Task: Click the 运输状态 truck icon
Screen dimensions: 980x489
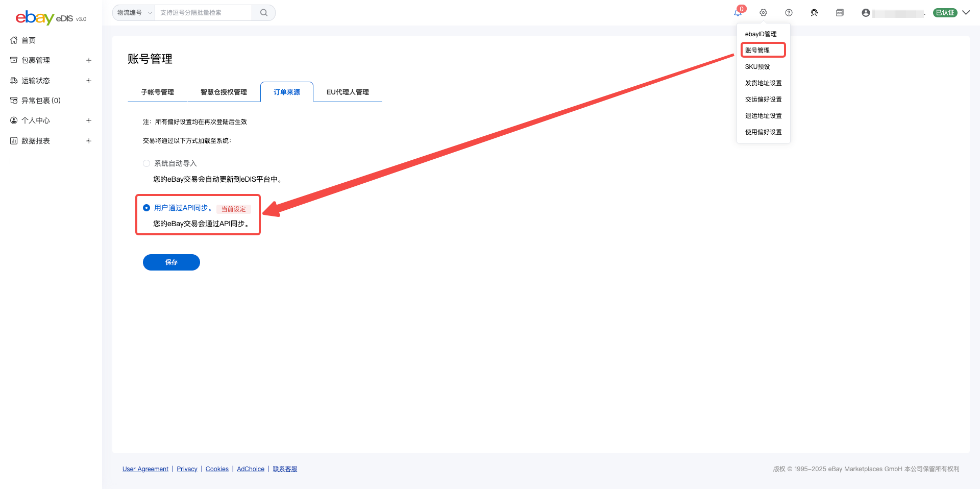Action: click(14, 81)
